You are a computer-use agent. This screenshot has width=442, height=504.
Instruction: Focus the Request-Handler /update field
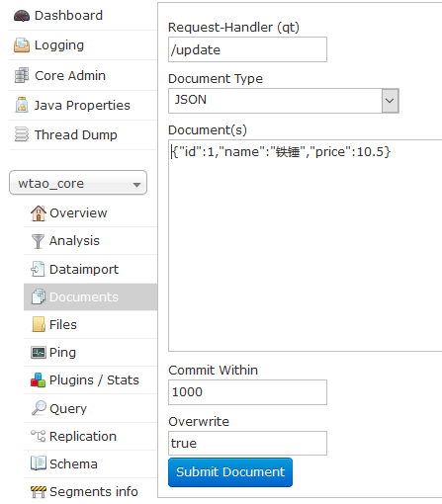pyautogui.click(x=247, y=49)
